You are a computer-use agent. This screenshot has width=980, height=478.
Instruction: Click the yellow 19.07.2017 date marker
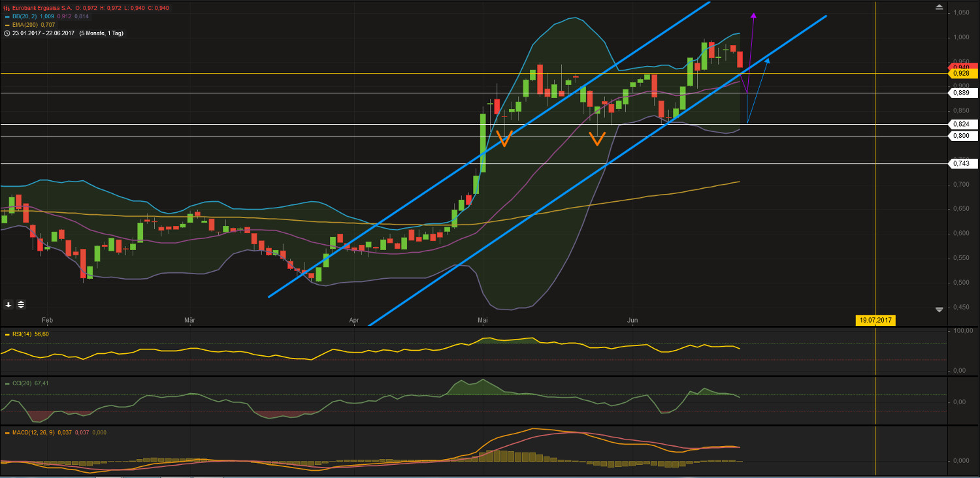click(x=875, y=320)
